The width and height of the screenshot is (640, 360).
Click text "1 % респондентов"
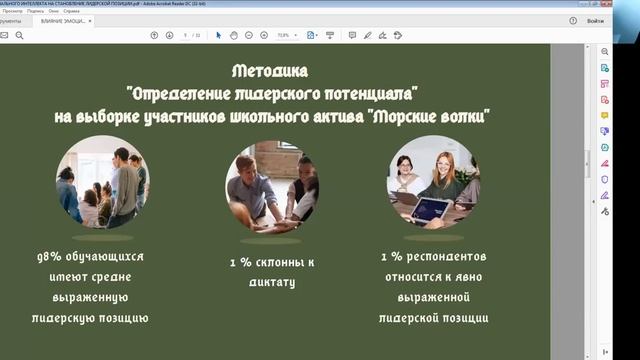(x=434, y=257)
